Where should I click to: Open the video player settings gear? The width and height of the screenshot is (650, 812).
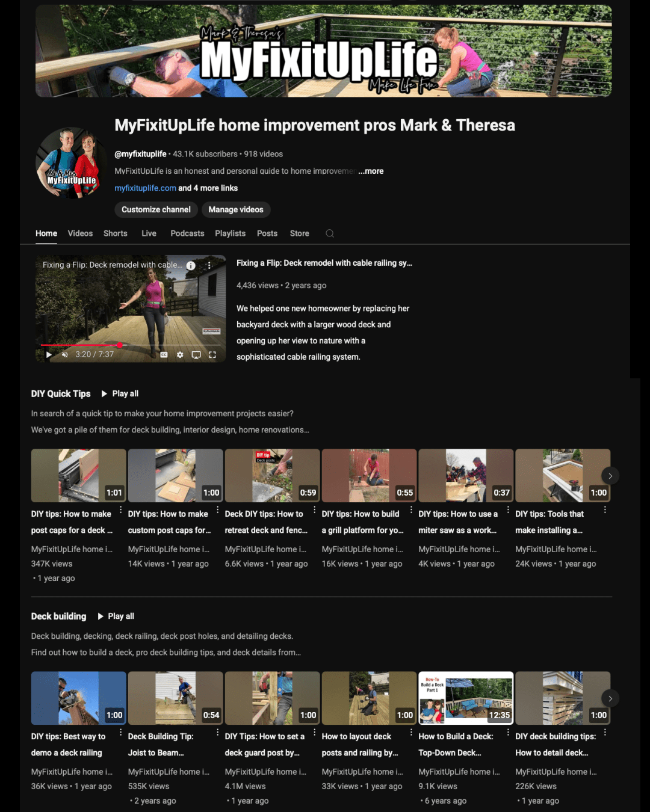(x=180, y=355)
